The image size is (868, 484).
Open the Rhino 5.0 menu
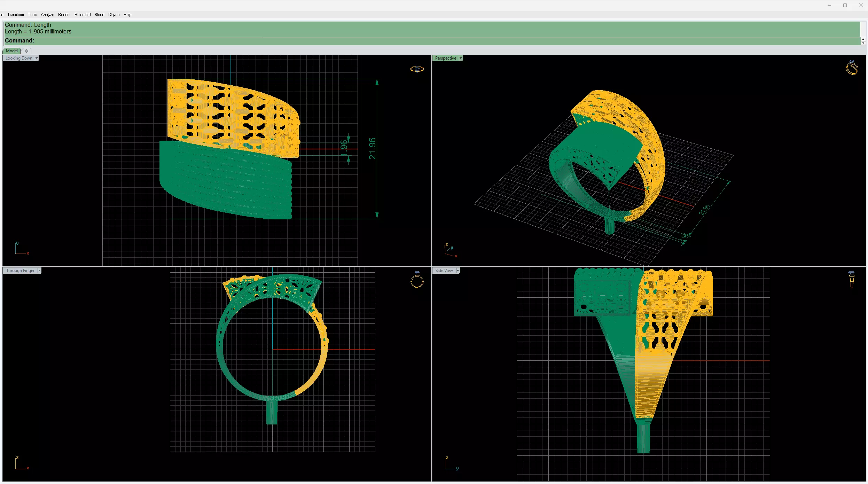tap(83, 15)
